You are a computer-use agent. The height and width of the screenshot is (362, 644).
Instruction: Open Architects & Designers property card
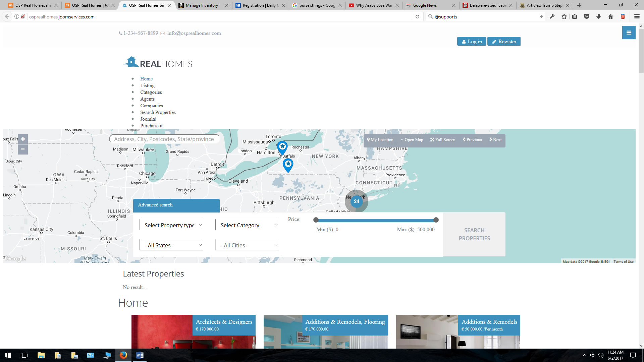click(193, 331)
